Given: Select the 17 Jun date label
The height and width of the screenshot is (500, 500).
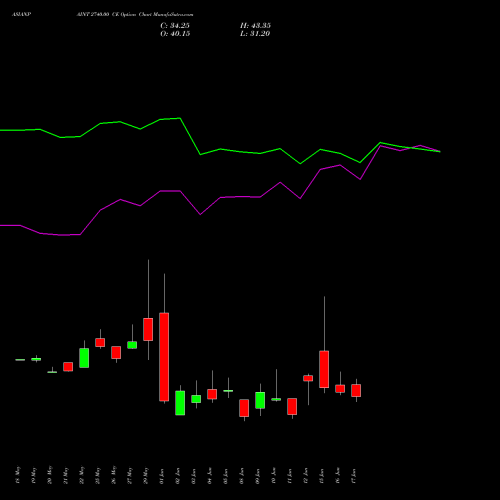Looking at the screenshot, I should 354,476.
